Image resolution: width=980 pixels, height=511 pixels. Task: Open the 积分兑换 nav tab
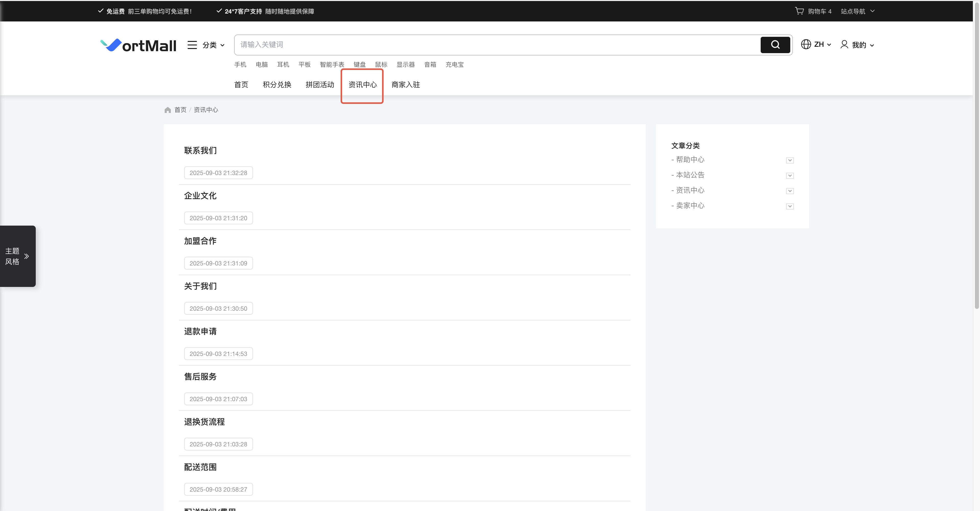pos(277,85)
